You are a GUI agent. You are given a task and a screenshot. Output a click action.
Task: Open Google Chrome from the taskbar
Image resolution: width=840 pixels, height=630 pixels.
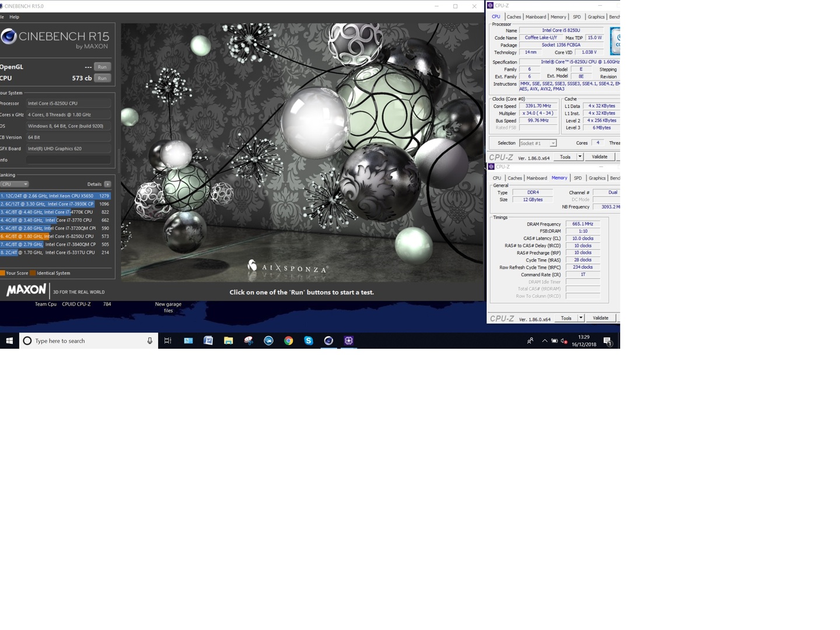289,341
